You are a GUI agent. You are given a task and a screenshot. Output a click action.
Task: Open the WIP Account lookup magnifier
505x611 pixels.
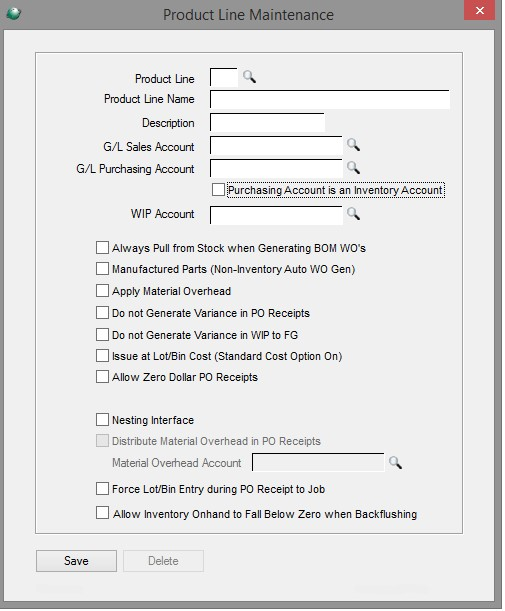point(353,214)
